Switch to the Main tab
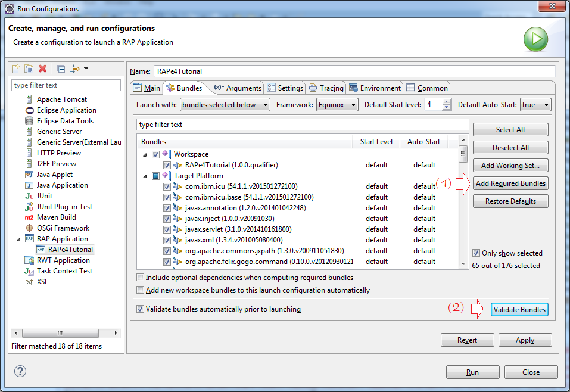The image size is (570, 392). [x=147, y=88]
